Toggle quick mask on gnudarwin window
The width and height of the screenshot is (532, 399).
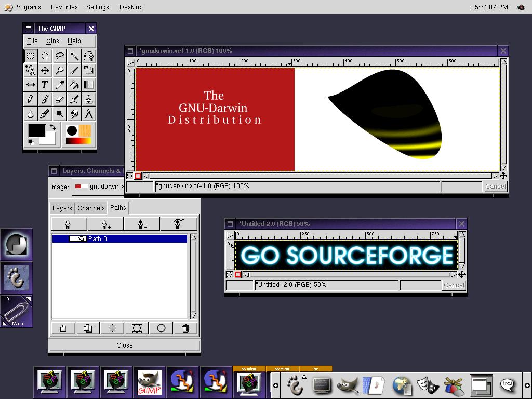point(138,176)
